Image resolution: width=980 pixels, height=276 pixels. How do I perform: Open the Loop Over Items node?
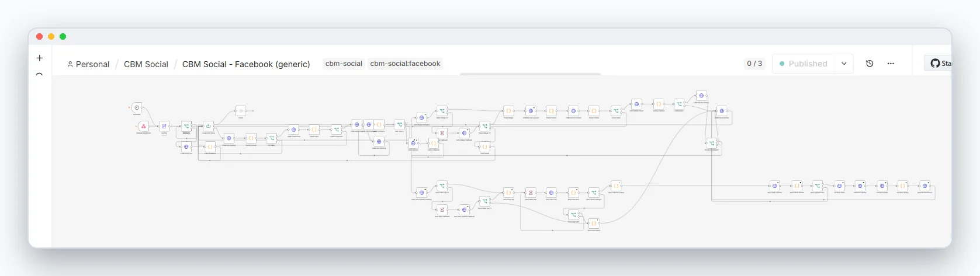click(209, 125)
